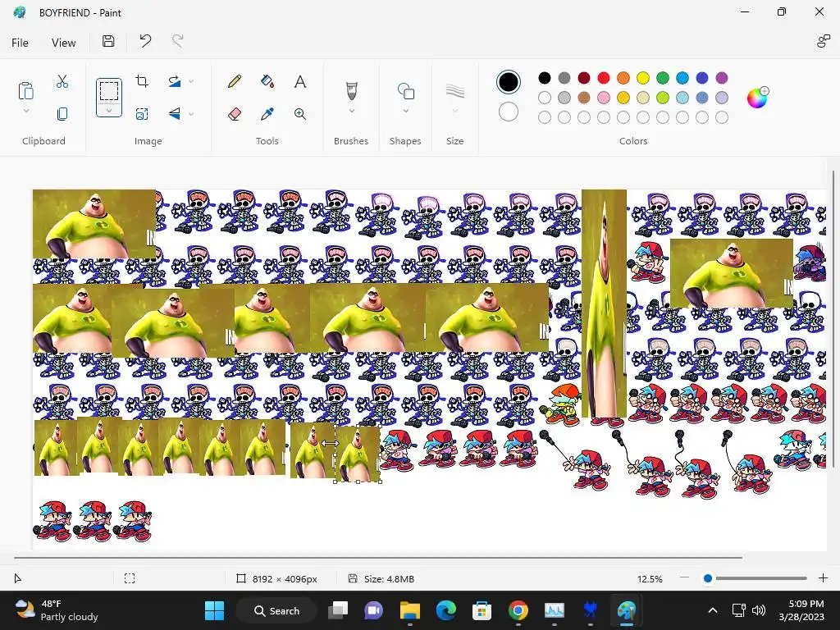Show hidden tray icons chevron

point(713,610)
